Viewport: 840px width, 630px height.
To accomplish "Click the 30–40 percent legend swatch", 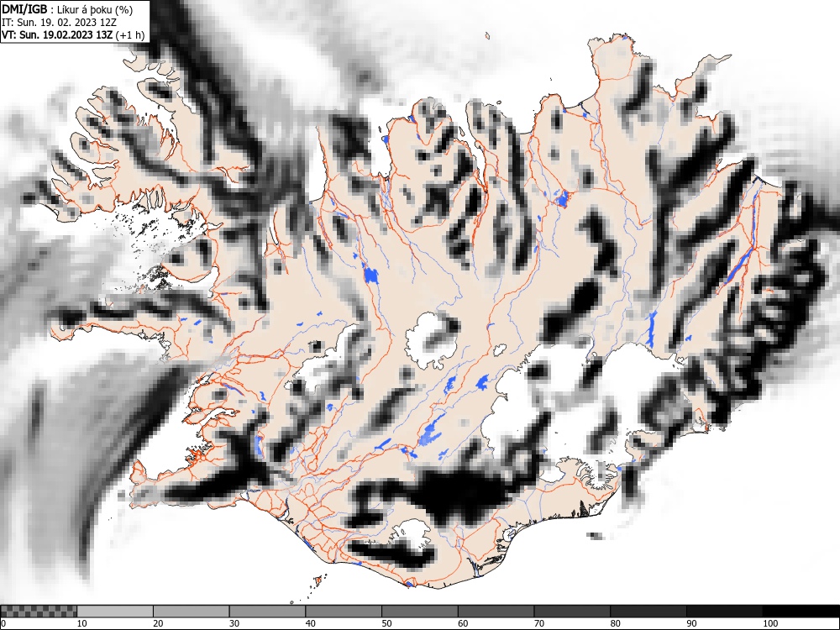I will click(267, 612).
